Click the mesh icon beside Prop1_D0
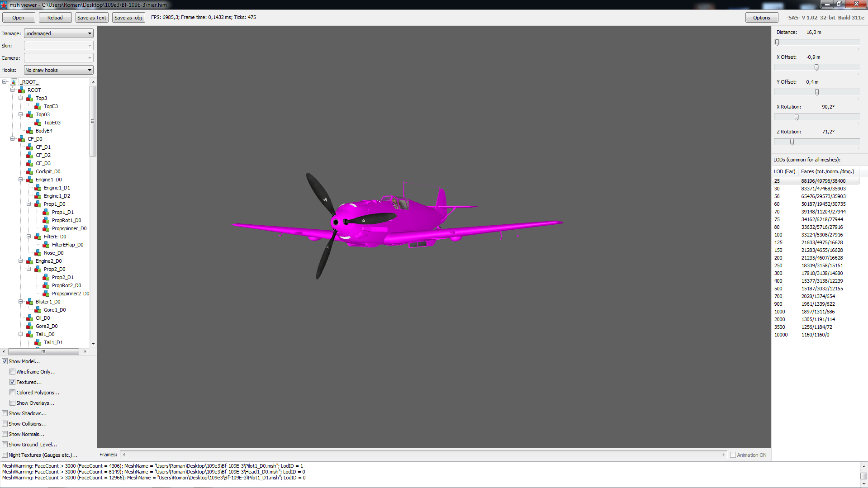The image size is (868, 488). tap(38, 204)
